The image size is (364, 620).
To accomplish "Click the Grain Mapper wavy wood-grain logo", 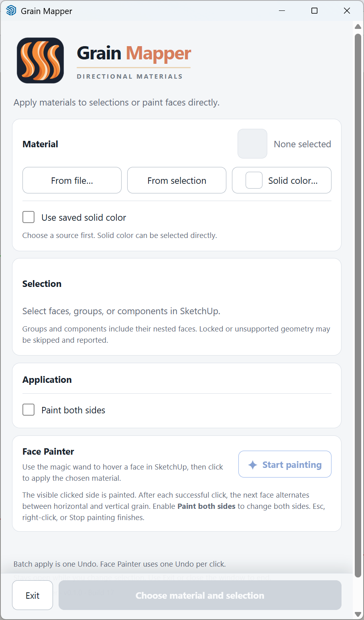I will click(x=41, y=61).
